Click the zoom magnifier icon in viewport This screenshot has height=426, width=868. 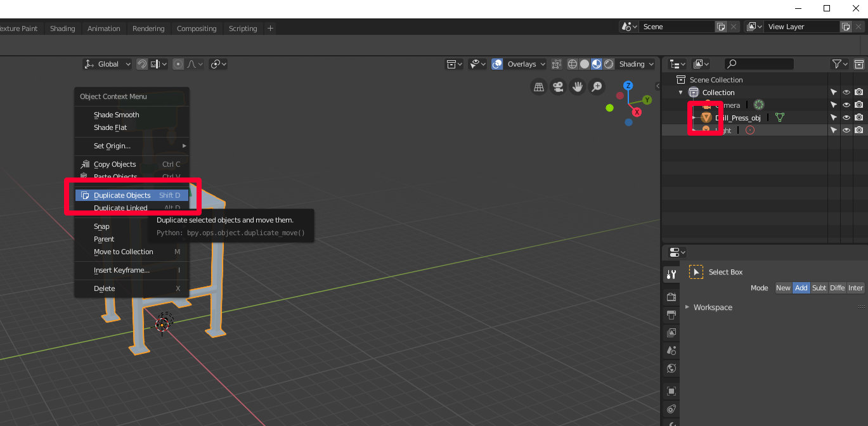point(597,87)
